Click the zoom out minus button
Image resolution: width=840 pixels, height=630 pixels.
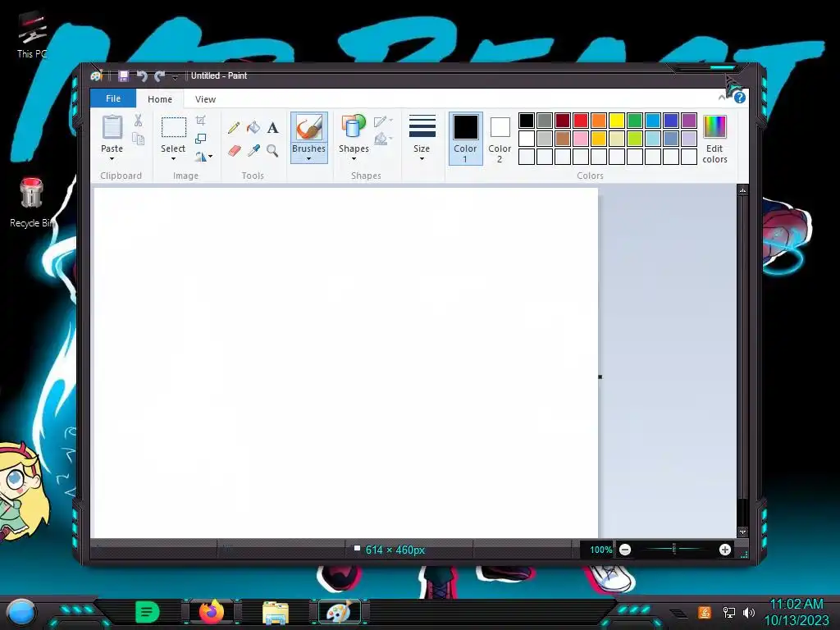[x=624, y=550]
